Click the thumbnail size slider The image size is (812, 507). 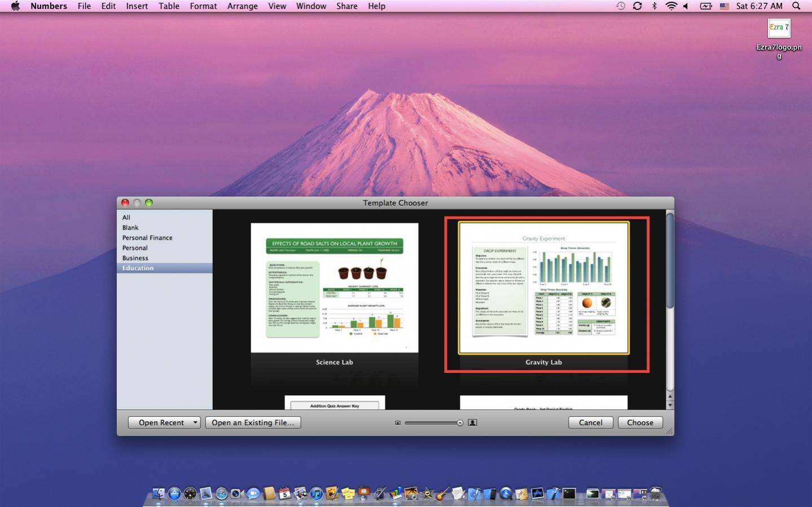tap(434, 422)
